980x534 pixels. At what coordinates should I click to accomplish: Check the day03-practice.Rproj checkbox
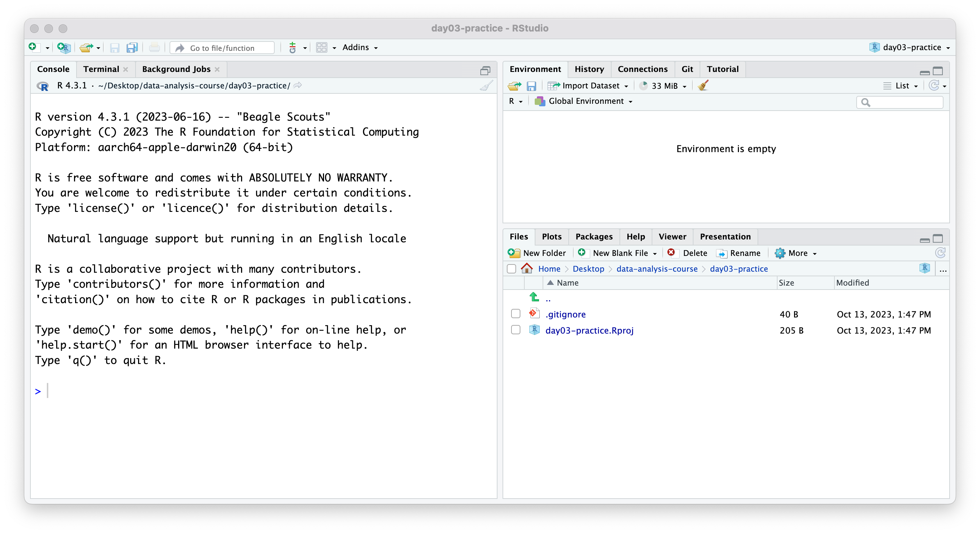(x=515, y=330)
